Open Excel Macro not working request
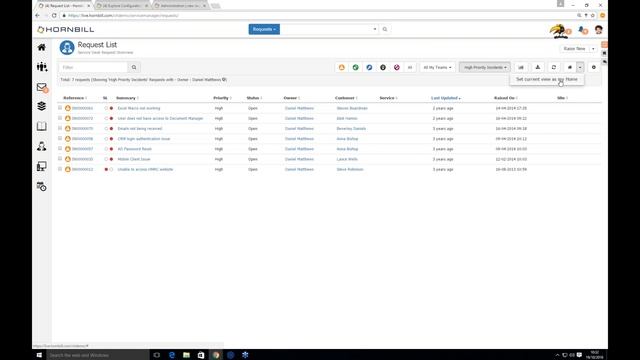The height and width of the screenshot is (360, 640). (x=139, y=108)
